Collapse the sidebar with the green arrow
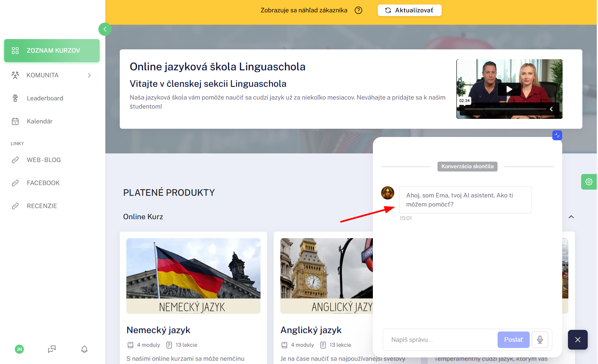This screenshot has height=364, width=598. click(105, 29)
